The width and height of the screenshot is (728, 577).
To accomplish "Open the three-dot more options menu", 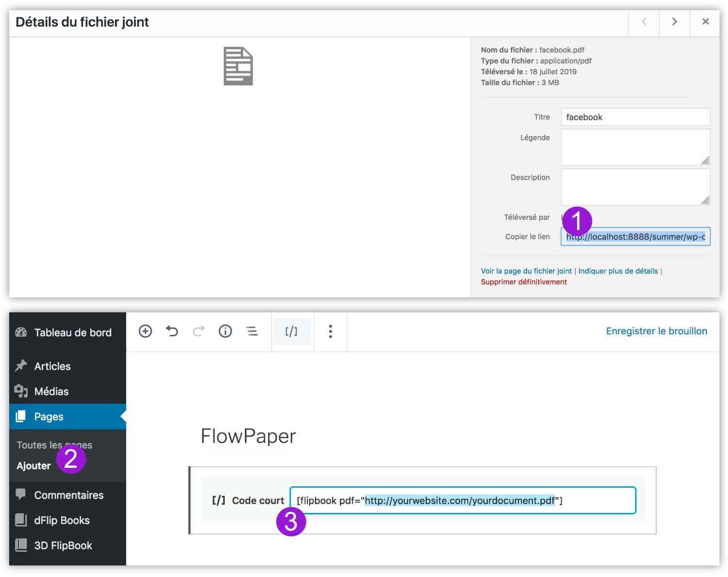I will coord(331,331).
